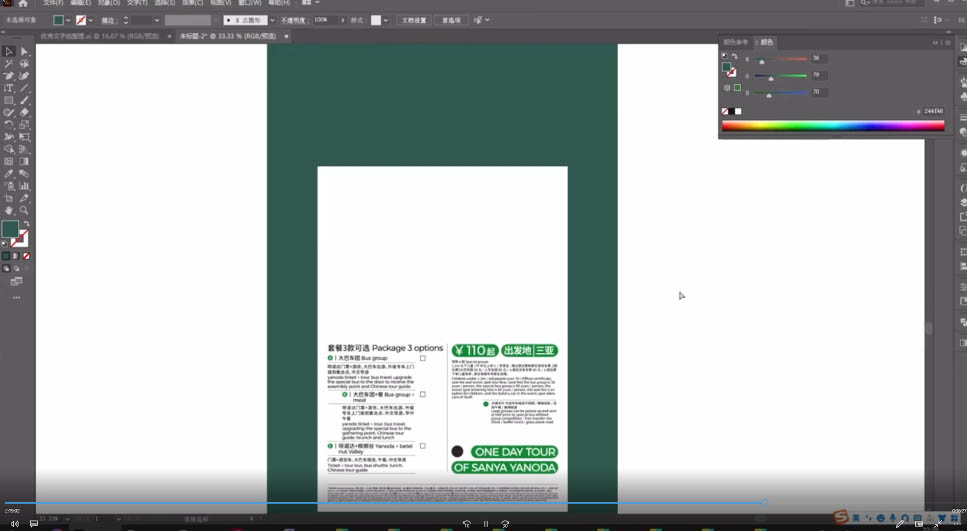Open the Edit (编辑) menu
967x531 pixels.
click(x=80, y=3)
